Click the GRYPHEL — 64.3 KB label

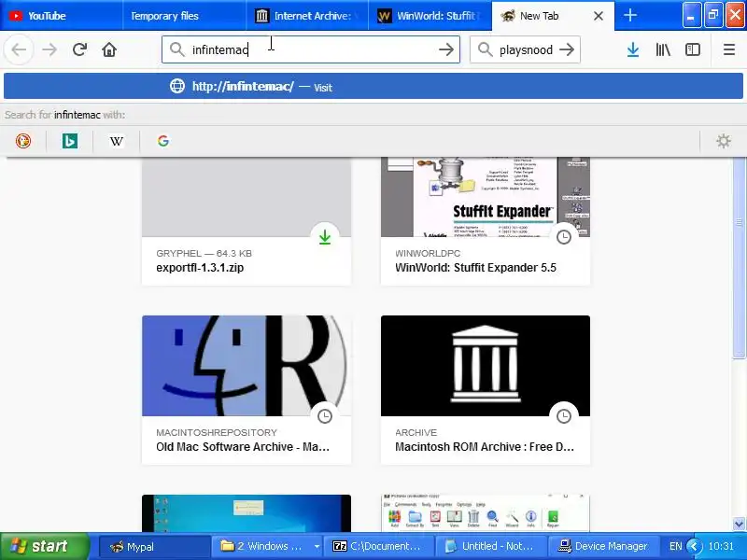(204, 253)
